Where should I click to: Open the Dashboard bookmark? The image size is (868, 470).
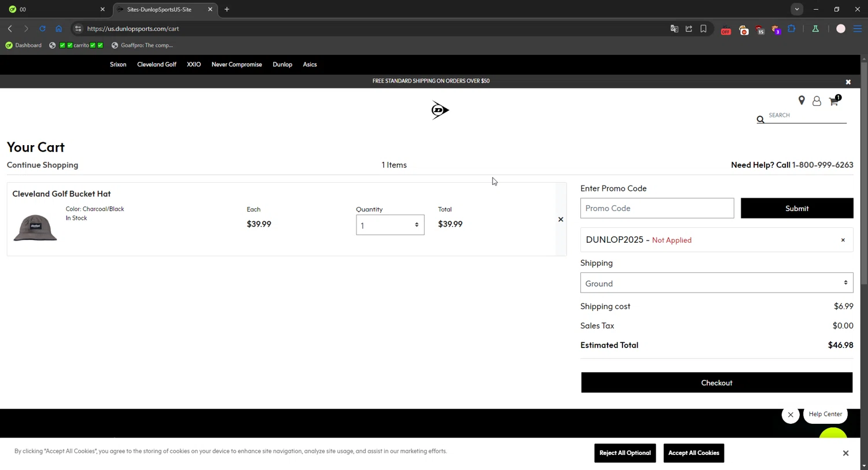click(24, 45)
